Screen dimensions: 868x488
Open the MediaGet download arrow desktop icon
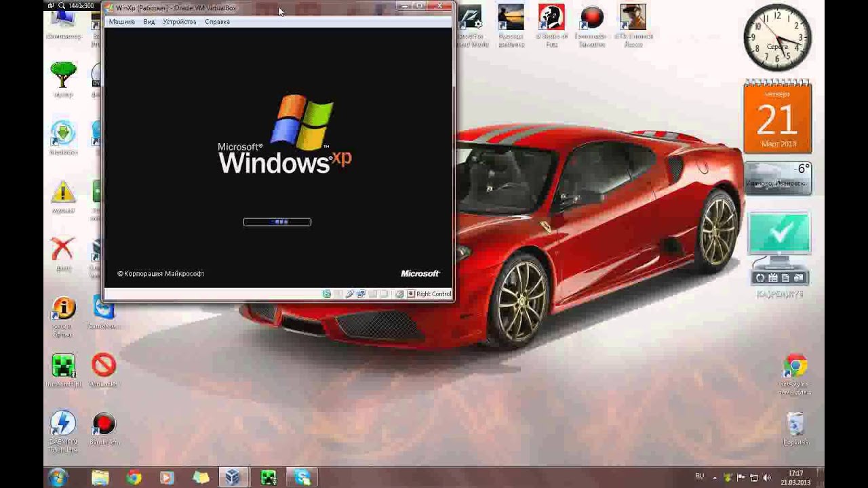coord(63,138)
